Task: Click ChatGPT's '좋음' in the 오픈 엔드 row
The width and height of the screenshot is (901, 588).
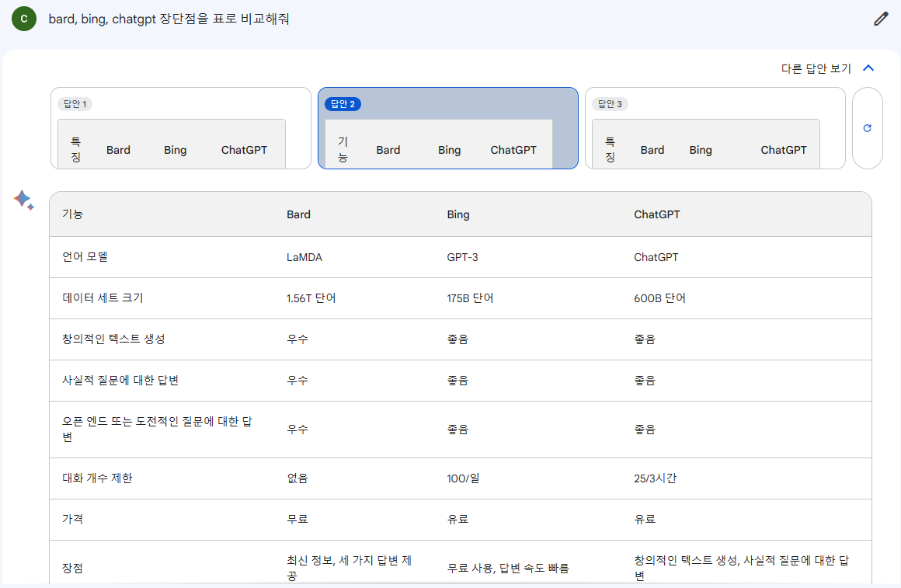Action: tap(644, 430)
